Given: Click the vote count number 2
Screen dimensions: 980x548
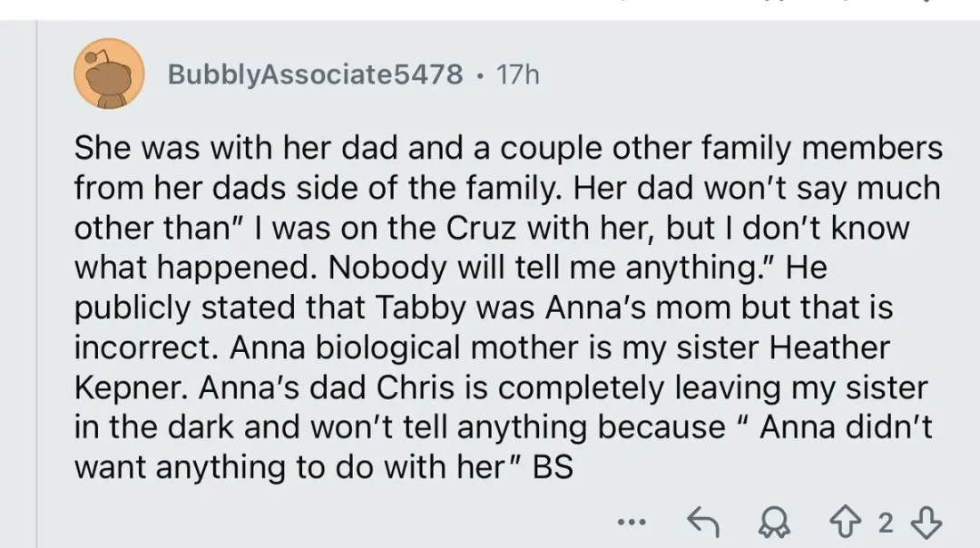Looking at the screenshot, I should pos(887,522).
